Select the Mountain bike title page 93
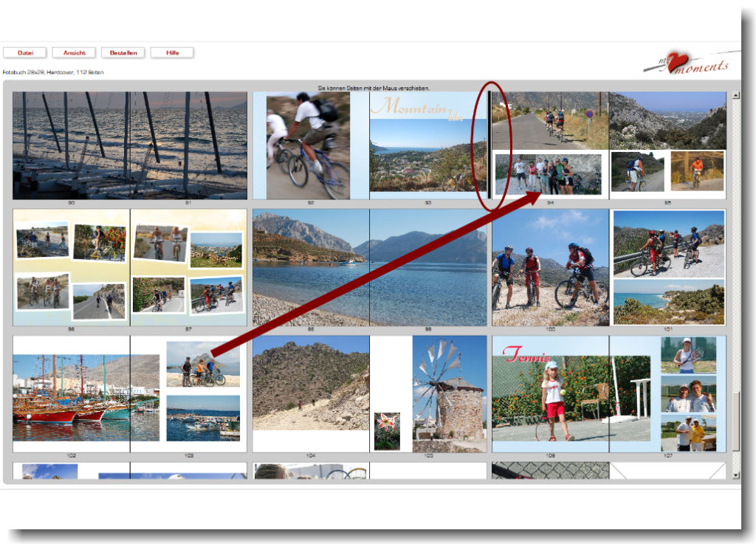 (428, 145)
